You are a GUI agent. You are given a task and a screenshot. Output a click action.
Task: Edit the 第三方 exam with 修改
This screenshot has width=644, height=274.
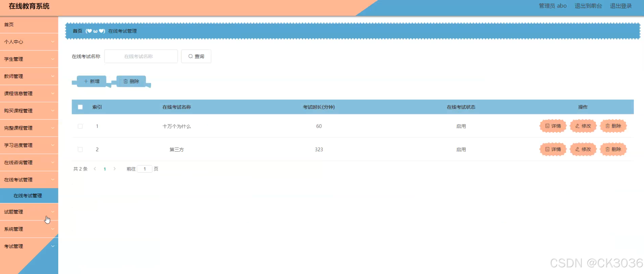[583, 149]
